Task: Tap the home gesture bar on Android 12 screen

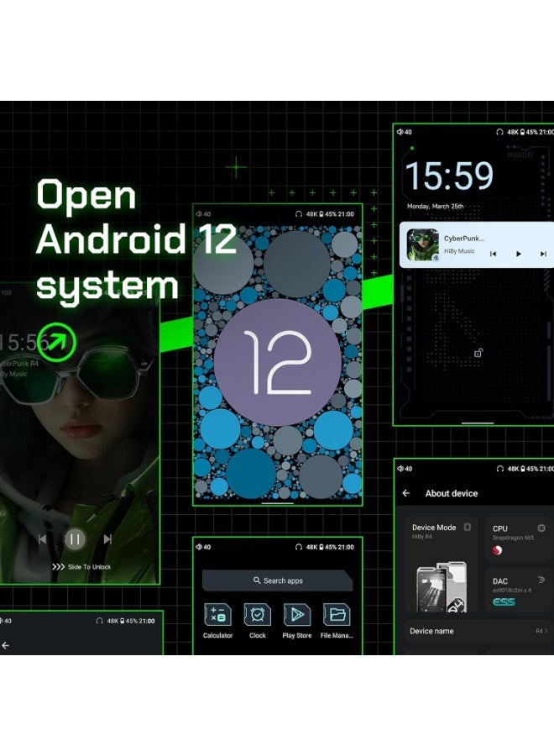Action: (278, 502)
